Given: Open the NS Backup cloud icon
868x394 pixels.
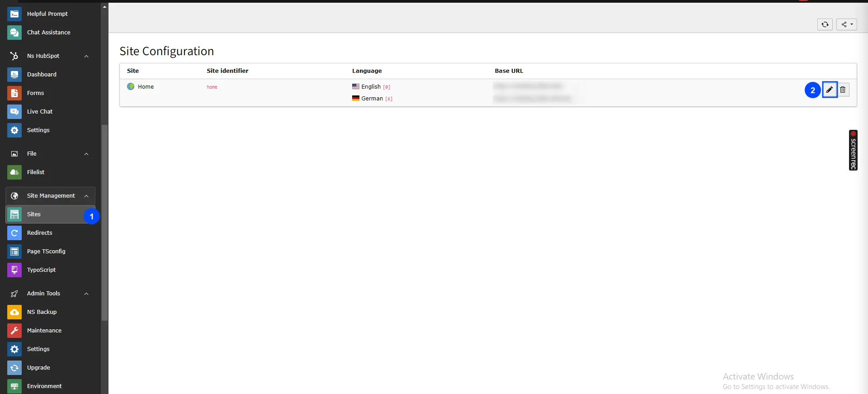Looking at the screenshot, I should point(14,312).
